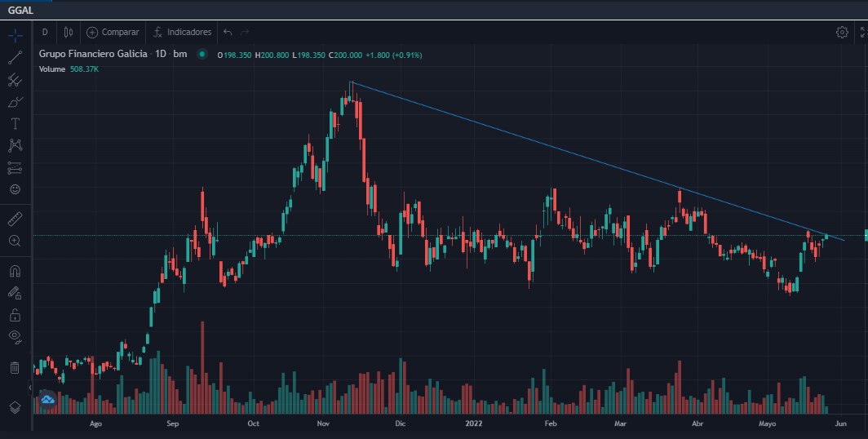Select the brush drawing tool
Viewport: 868px width, 439px height.
tap(15, 102)
